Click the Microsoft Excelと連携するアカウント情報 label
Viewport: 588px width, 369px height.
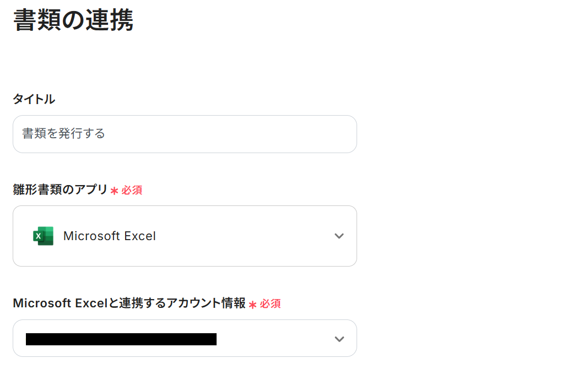[x=129, y=303]
